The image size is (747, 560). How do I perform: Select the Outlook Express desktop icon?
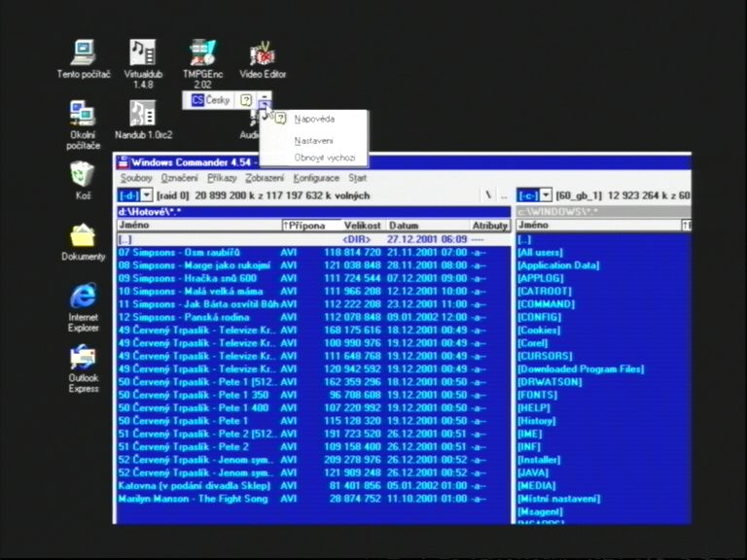83,368
